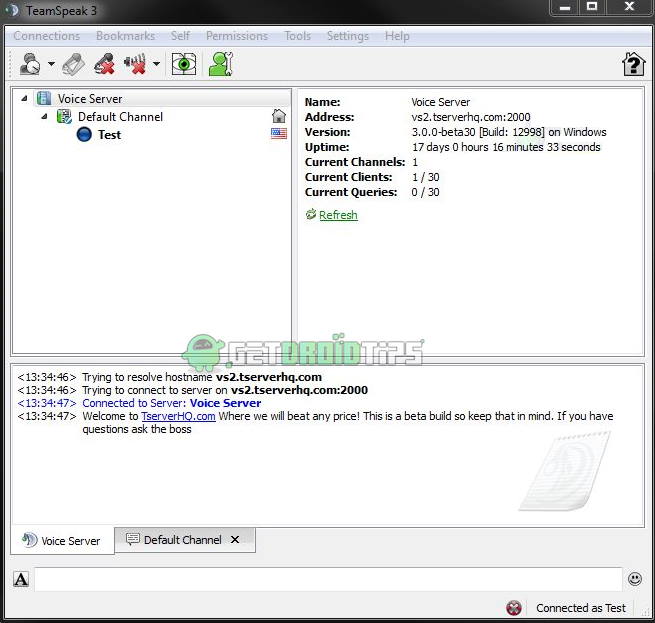Open the Contacts manager toolbar icon
The height and width of the screenshot is (623, 655).
(221, 64)
